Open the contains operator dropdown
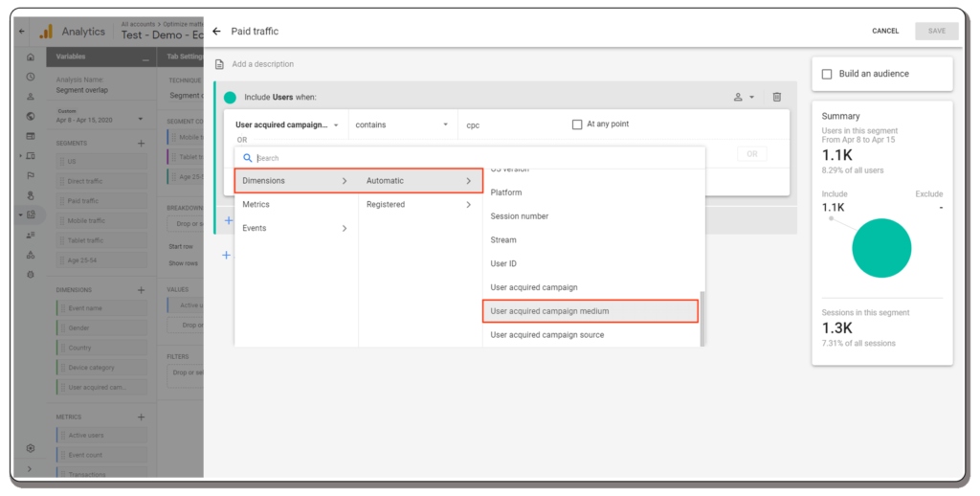This screenshot has width=980, height=496. [402, 125]
